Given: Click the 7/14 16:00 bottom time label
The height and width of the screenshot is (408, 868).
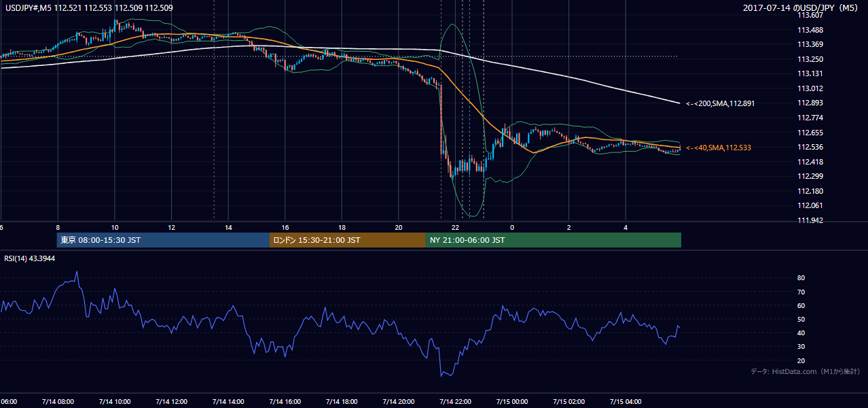Looking at the screenshot, I should [x=285, y=402].
